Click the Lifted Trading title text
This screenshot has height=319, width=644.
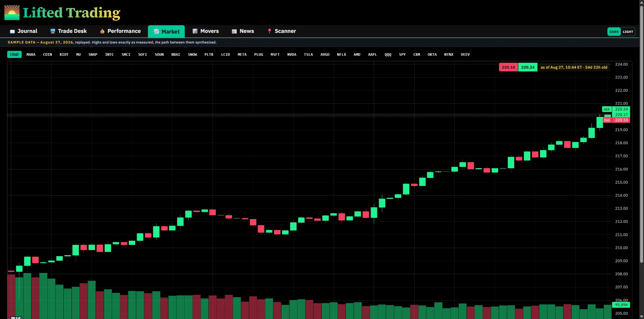coord(71,13)
